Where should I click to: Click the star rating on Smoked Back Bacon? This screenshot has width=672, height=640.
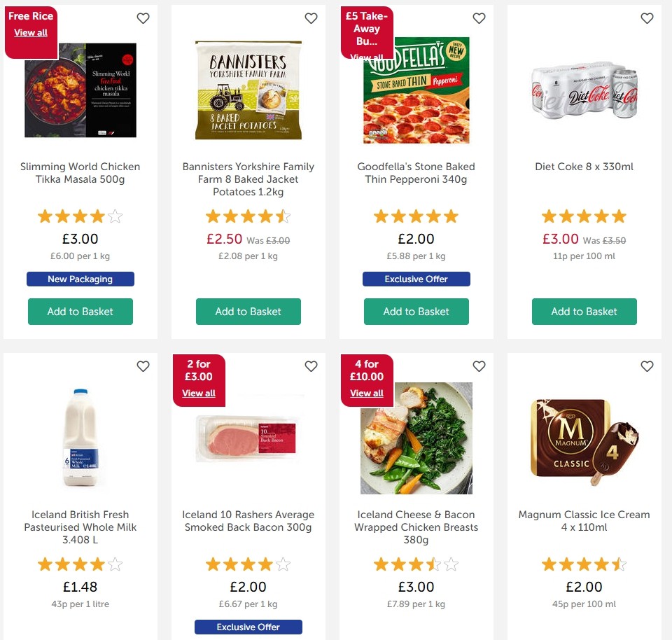248,564
